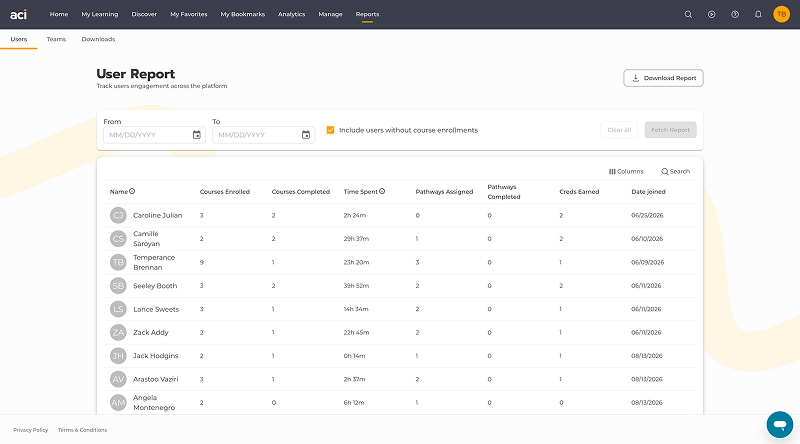800x444 pixels.
Task: Open the TB profile avatar menu
Action: pyautogui.click(x=781, y=14)
